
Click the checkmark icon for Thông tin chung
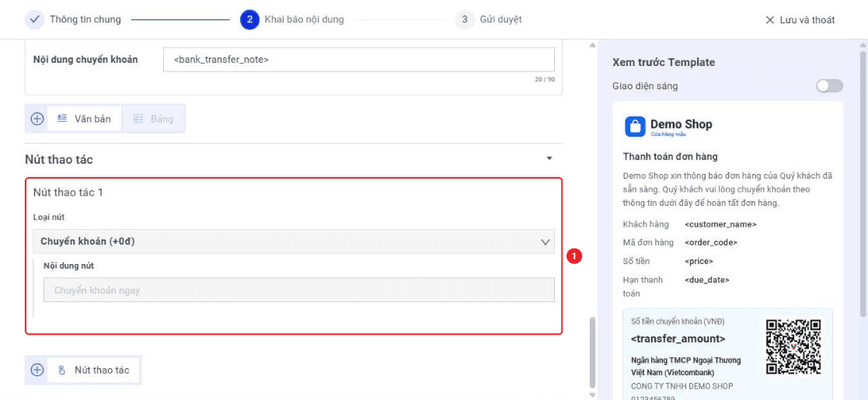point(34,19)
